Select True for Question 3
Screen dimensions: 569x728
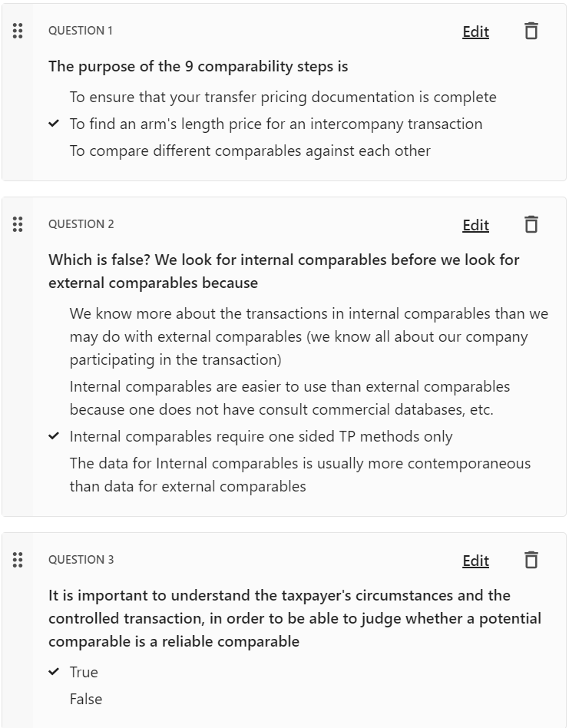tap(84, 672)
